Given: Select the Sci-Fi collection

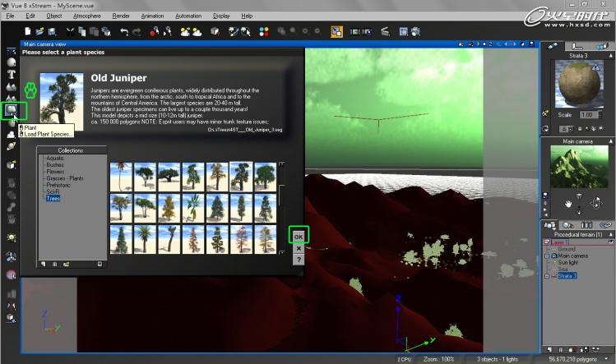Looking at the screenshot, I should [x=53, y=191].
